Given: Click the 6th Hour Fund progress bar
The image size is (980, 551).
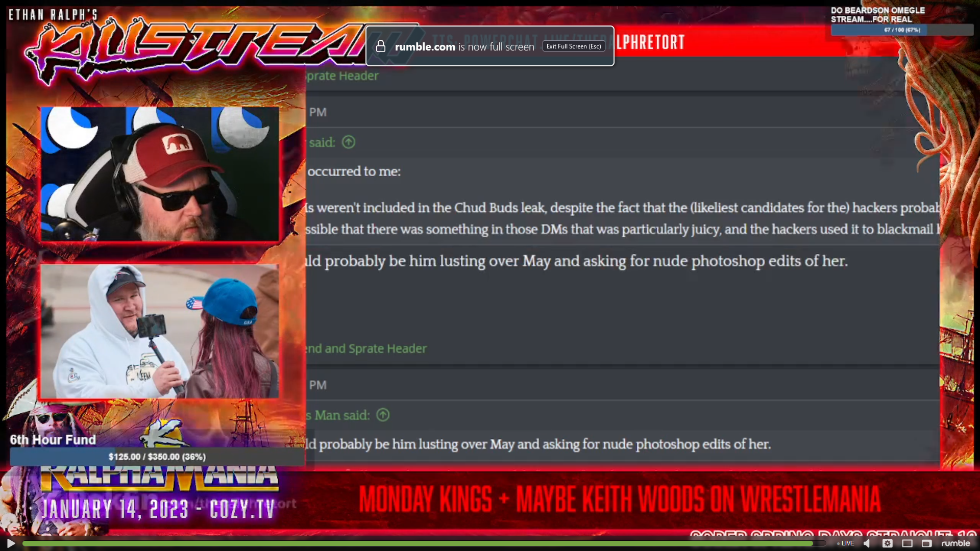Looking at the screenshot, I should tap(157, 457).
